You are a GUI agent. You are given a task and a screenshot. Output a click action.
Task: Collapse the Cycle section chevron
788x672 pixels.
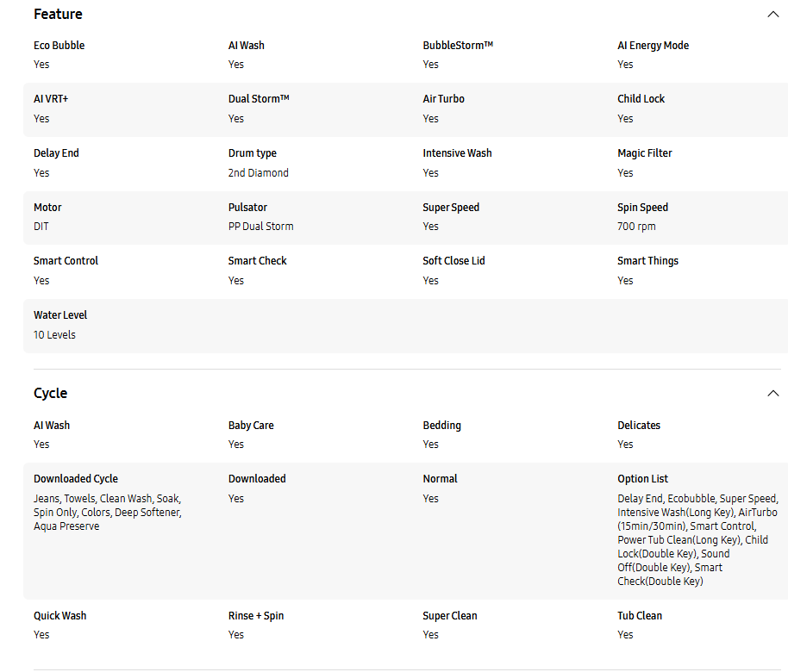772,393
